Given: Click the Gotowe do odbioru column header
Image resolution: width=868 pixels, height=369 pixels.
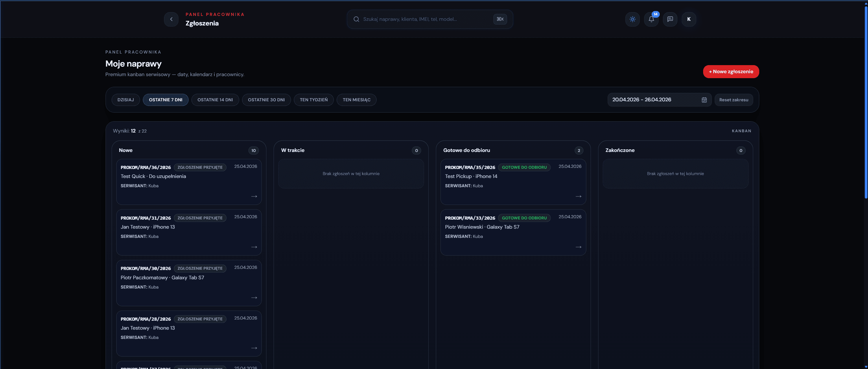Looking at the screenshot, I should click(x=466, y=150).
